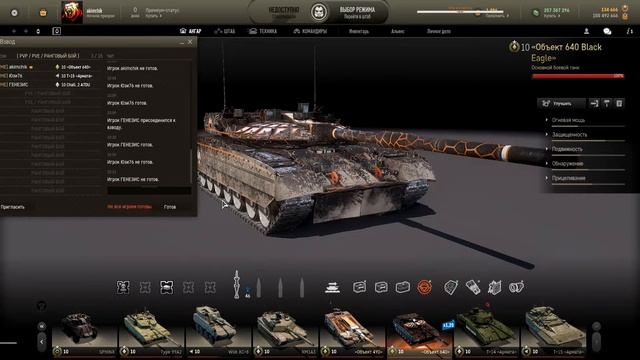Select the third ammo shell slot
This screenshot has width=640, height=360.
(280, 287)
